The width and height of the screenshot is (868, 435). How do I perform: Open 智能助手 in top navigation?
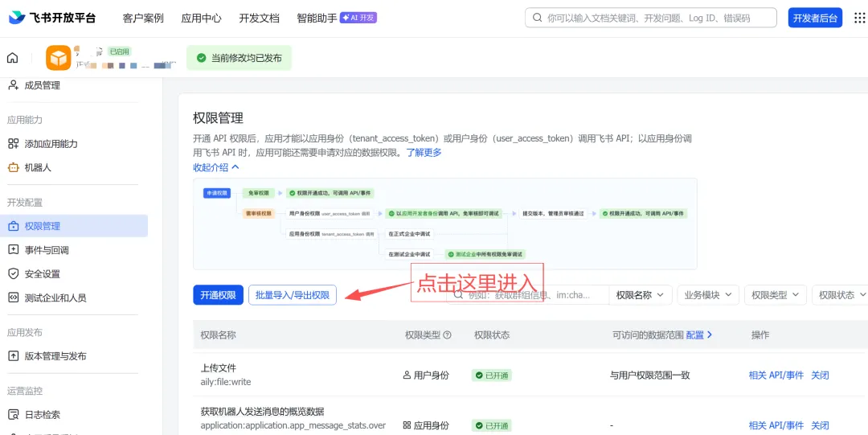[x=317, y=18]
